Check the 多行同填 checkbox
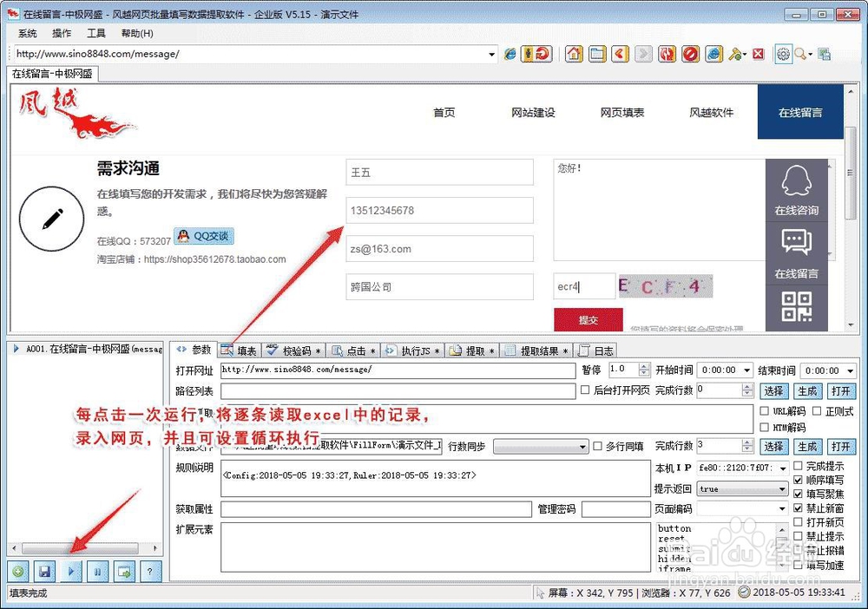 point(597,446)
